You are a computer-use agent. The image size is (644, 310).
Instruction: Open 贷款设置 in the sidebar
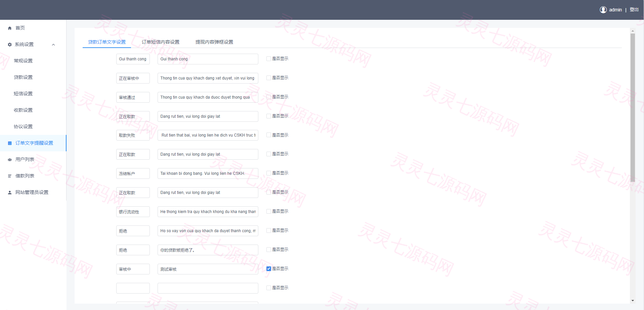23,77
